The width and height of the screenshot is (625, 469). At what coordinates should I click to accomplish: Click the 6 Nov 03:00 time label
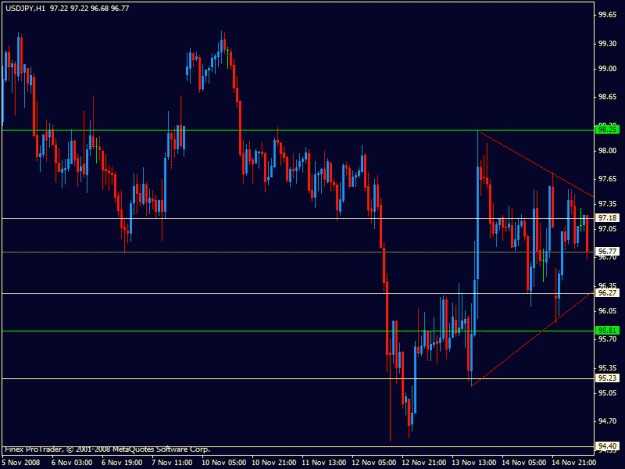coord(72,463)
